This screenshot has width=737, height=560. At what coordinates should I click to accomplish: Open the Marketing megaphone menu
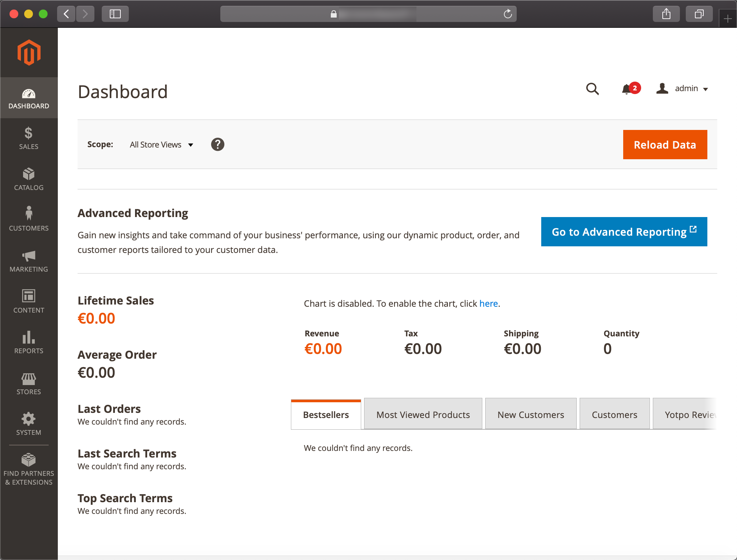coord(29,261)
